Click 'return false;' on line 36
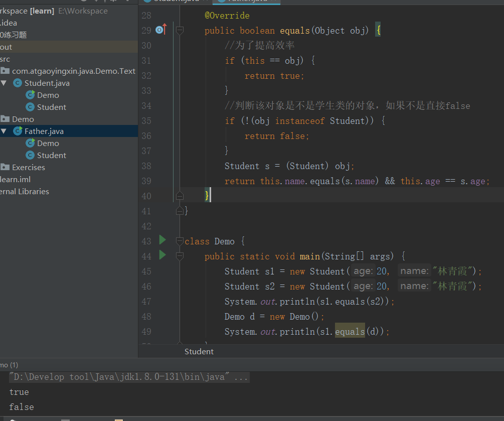Viewport: 504px width, 421px height. (276, 136)
